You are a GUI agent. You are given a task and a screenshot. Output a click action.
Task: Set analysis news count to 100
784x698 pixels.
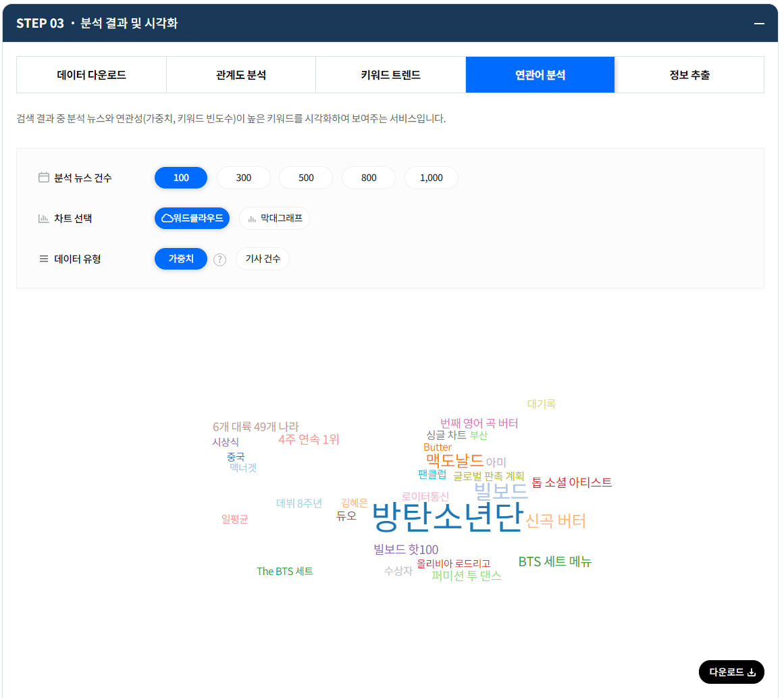181,178
